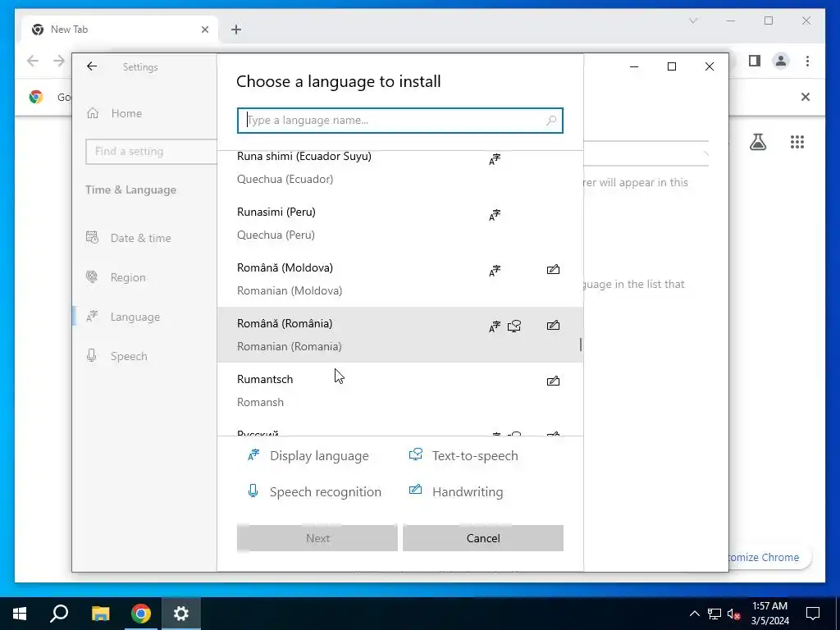Click Handwriting legend icon
Screen dimensions: 840x630
pyautogui.click(x=416, y=490)
